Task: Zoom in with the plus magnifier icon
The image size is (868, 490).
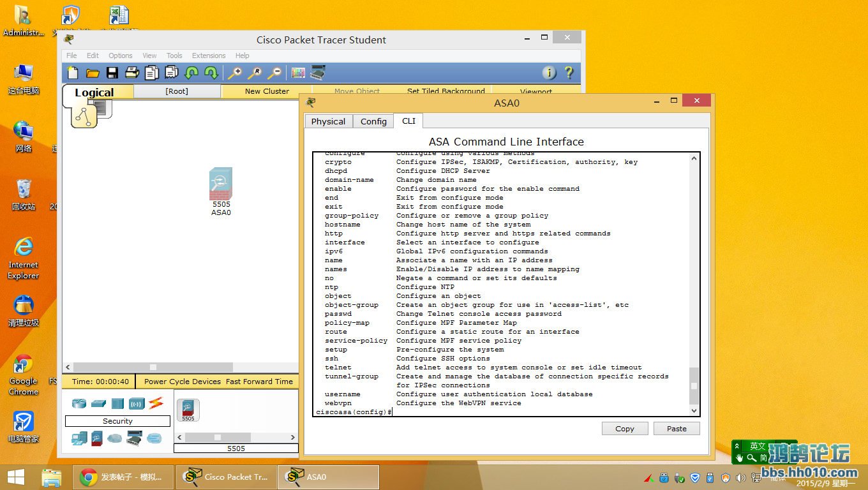Action: [x=235, y=73]
